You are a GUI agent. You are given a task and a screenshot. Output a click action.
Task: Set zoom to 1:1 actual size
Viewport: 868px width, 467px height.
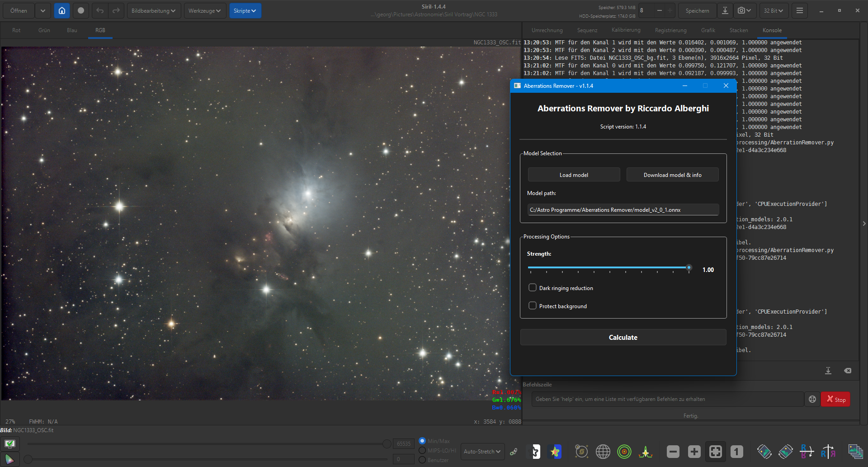coord(737,452)
